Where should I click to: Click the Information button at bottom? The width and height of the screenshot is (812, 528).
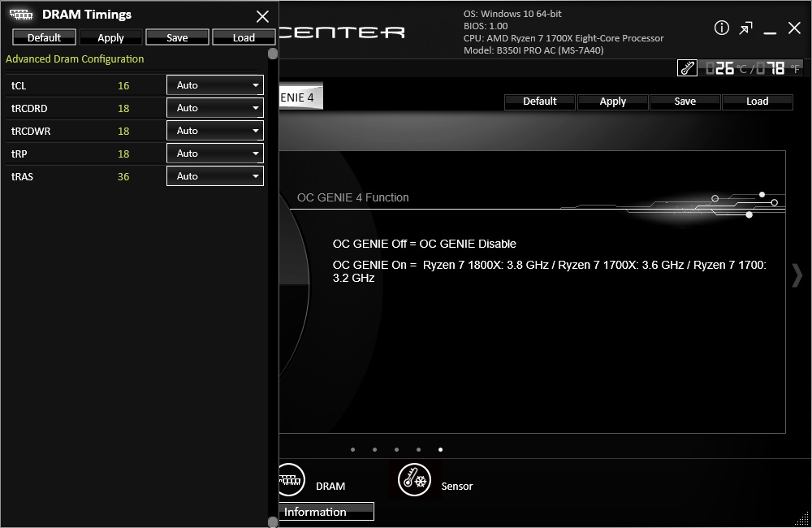pos(326,512)
